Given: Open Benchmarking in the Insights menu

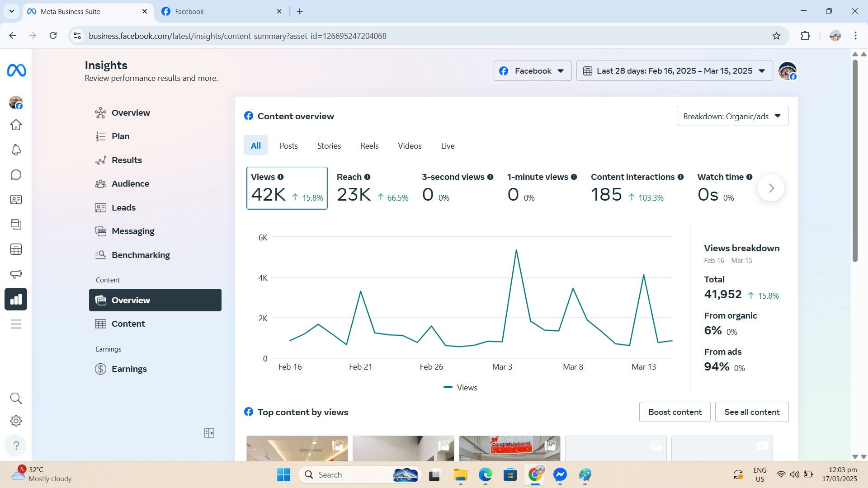Looking at the screenshot, I should coord(141,255).
